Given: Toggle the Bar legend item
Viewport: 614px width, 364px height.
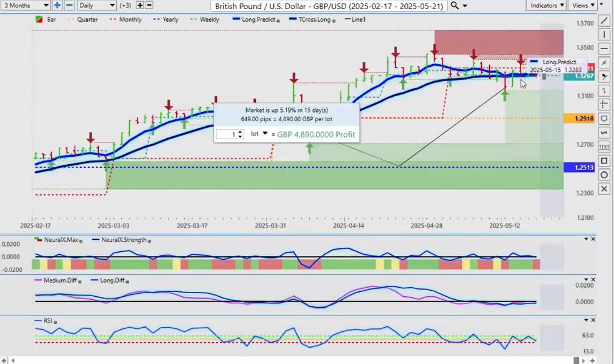Looking at the screenshot, I should coord(45,19).
